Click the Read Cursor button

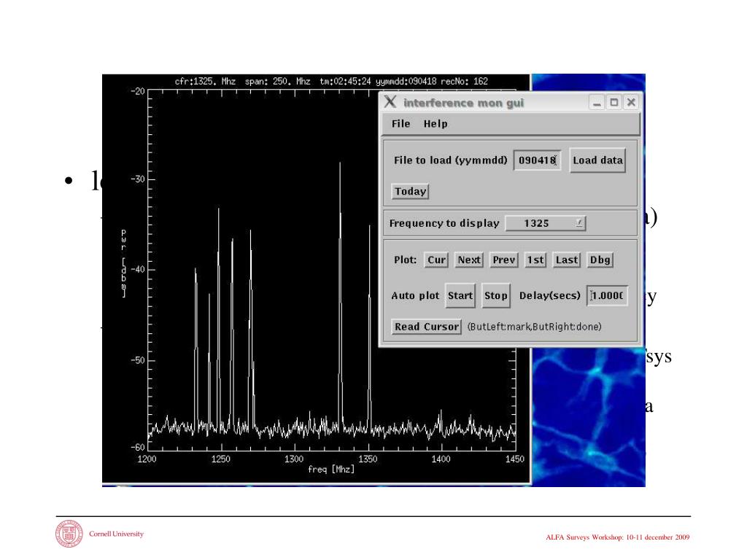click(x=426, y=327)
